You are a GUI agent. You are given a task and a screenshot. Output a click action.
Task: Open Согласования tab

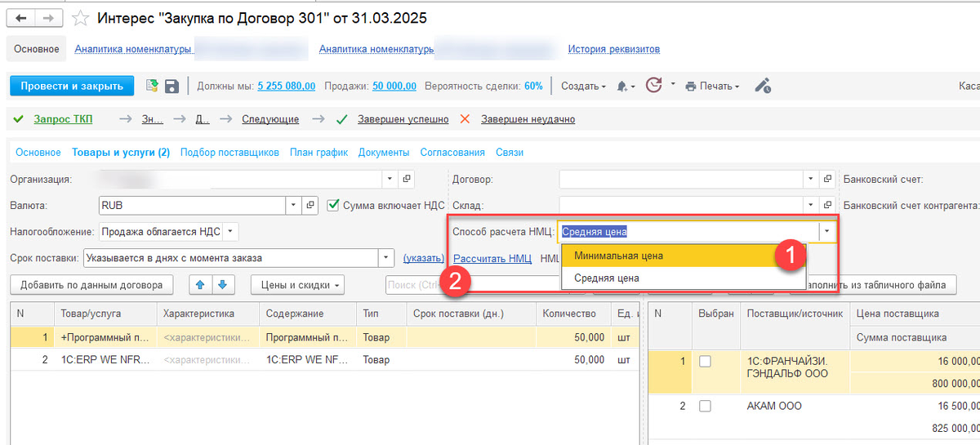452,152
